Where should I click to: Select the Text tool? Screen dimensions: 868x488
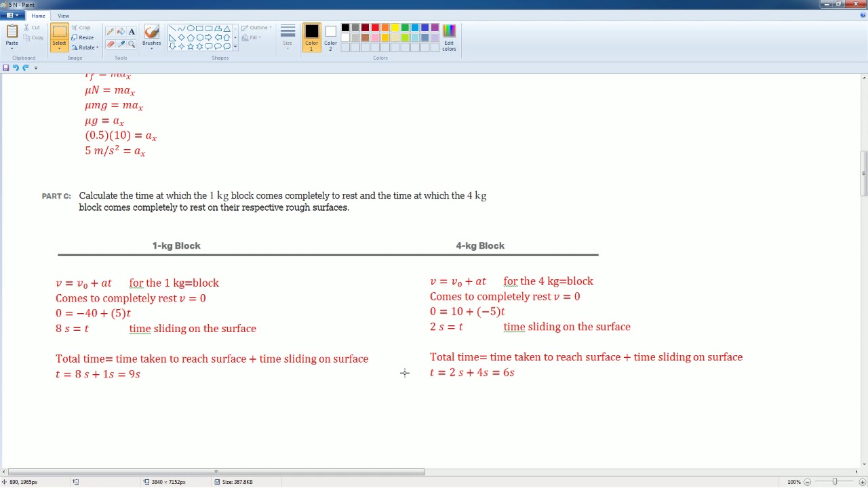(x=132, y=31)
